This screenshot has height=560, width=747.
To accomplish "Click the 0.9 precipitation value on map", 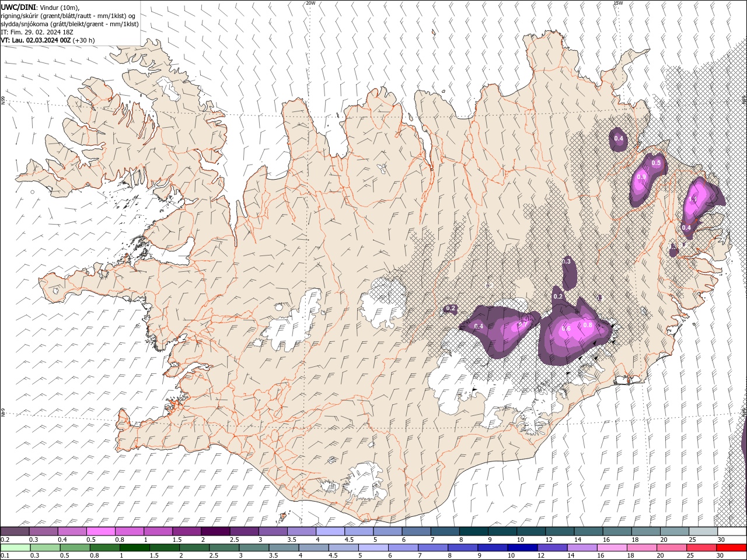I will (x=641, y=177).
